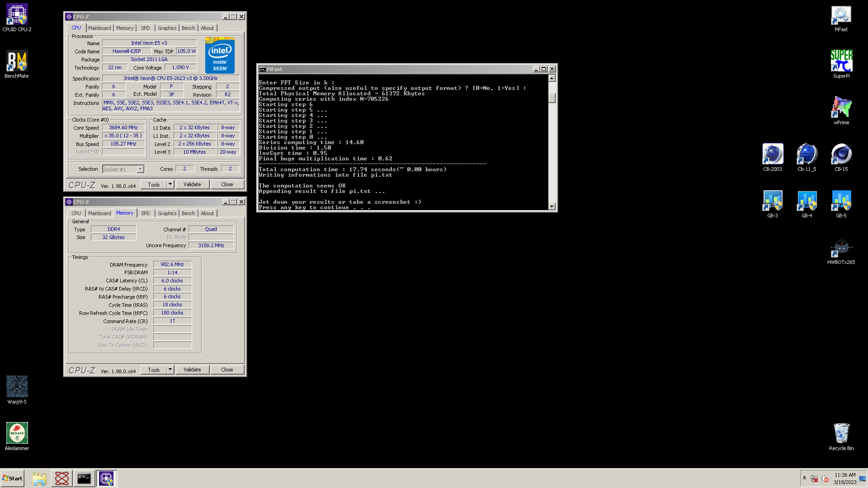This screenshot has width=868, height=488.
Task: Switch to the BenchMate taskbar button
Action: pos(62,479)
